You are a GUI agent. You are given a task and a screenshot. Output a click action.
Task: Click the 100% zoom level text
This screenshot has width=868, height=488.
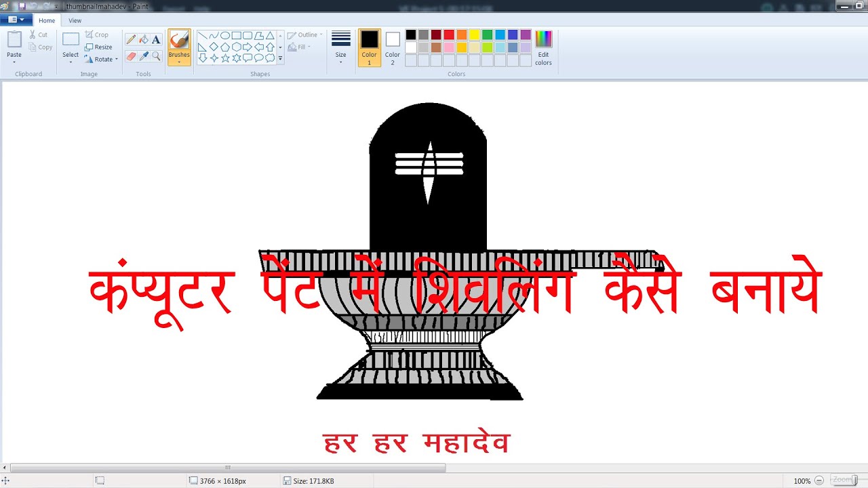[802, 481]
